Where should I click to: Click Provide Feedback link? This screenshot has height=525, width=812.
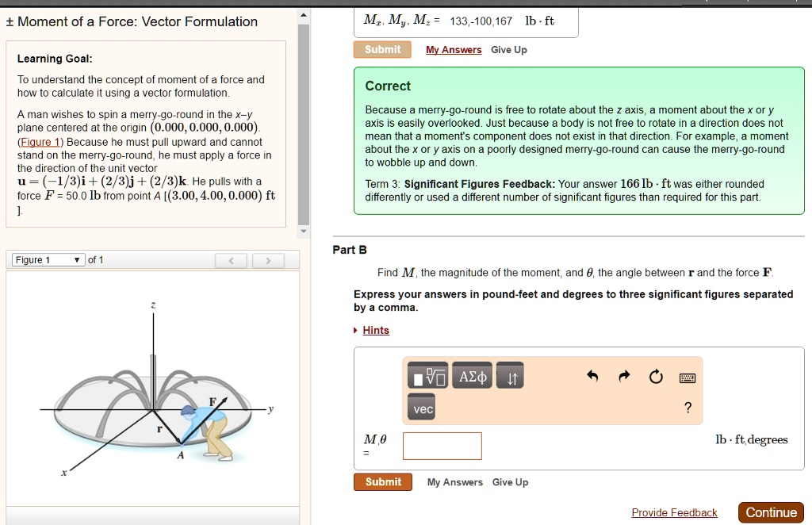[x=674, y=512]
